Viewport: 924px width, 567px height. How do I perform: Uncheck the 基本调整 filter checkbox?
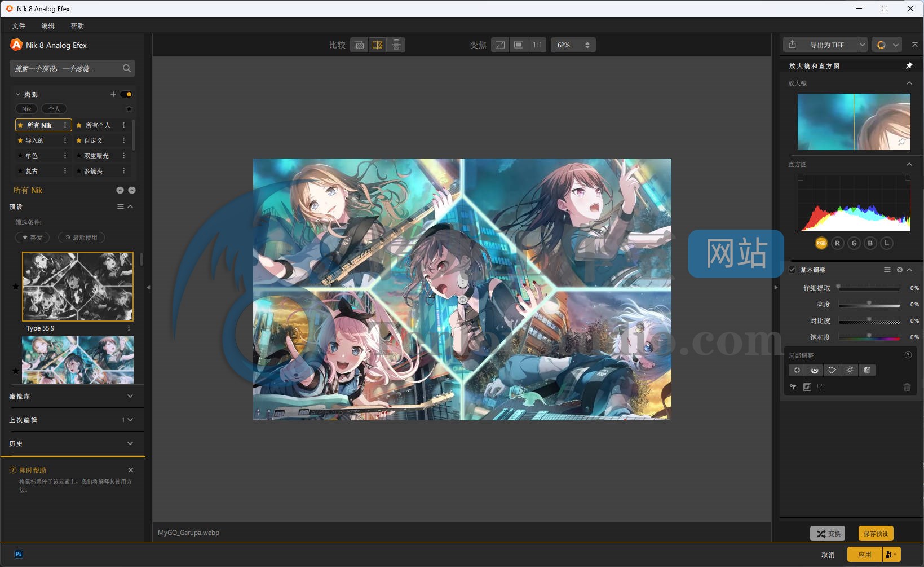pos(792,270)
